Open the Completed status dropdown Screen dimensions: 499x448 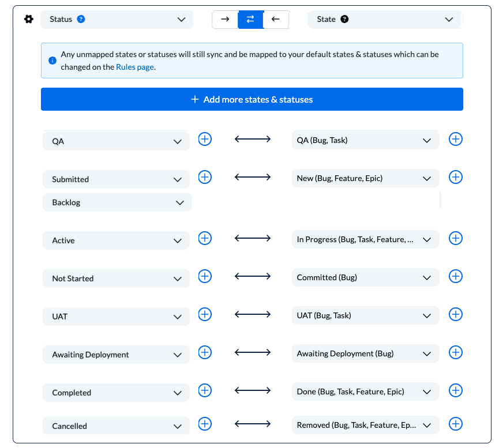click(x=116, y=393)
